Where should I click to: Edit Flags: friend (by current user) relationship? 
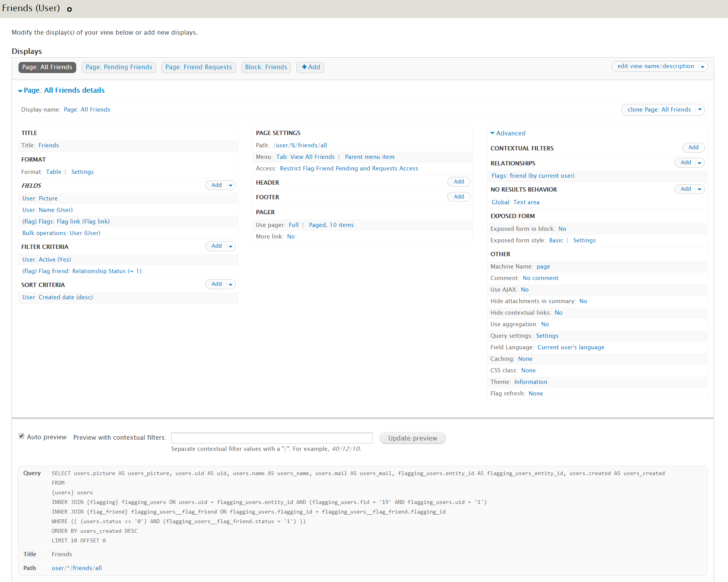pos(533,176)
